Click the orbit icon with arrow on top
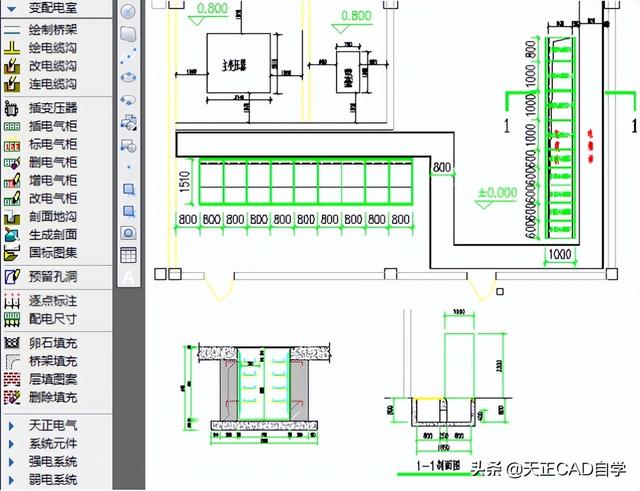The image size is (640, 491). tap(128, 77)
